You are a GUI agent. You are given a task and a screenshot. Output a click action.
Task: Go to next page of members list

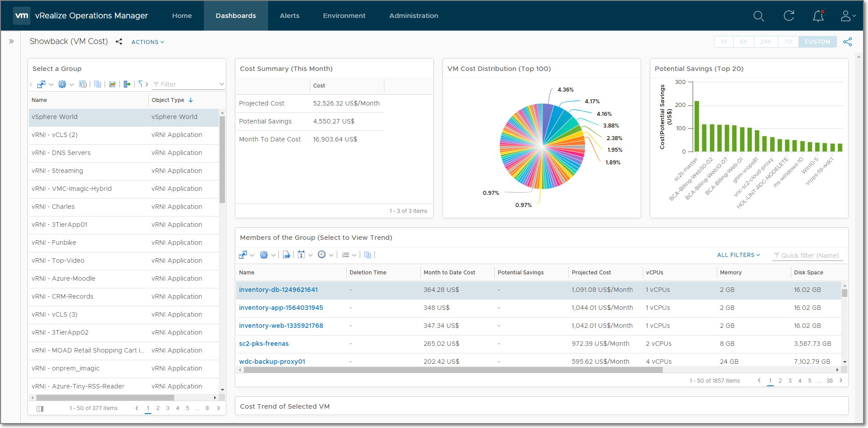click(x=841, y=381)
